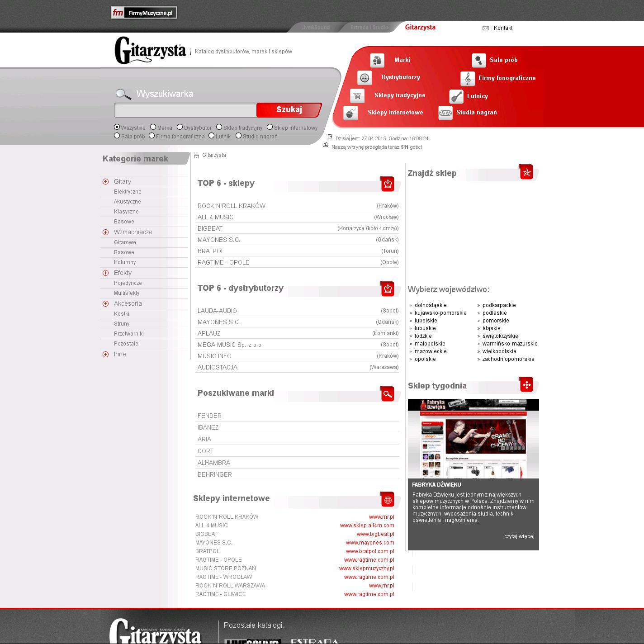Expand the Akcesoria category

tap(106, 304)
